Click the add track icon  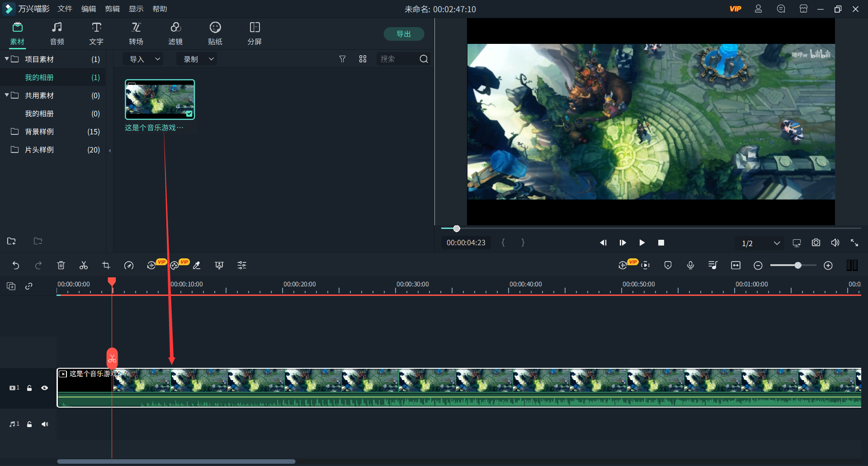[x=11, y=286]
